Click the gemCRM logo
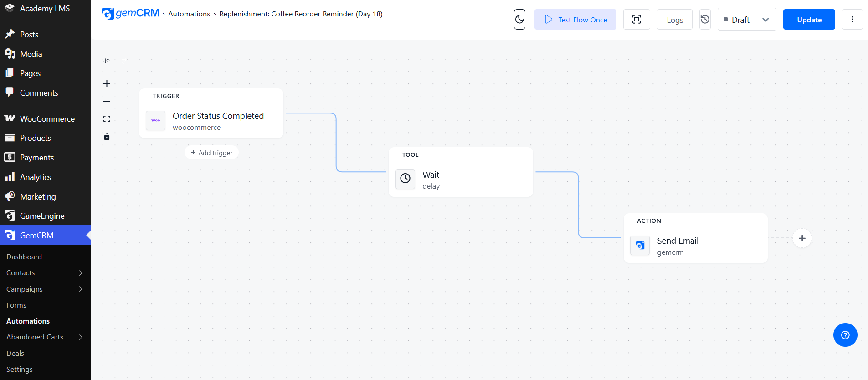868x380 pixels. 131,14
